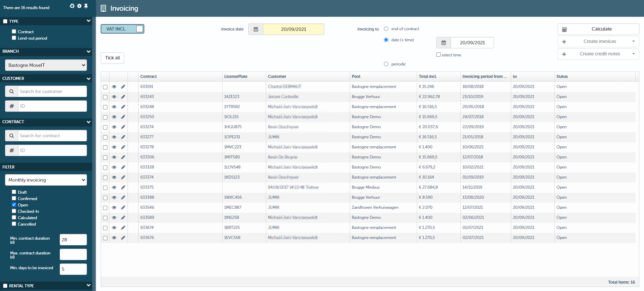Click the Calculate button
Image resolution: width=644 pixels, height=291 pixels.
pyautogui.click(x=598, y=29)
